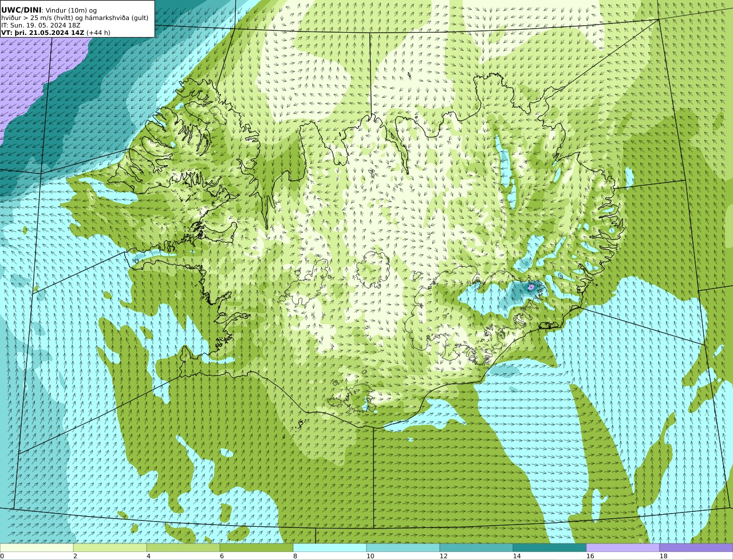Click the '10' tick label on the color scale

[x=370, y=556]
